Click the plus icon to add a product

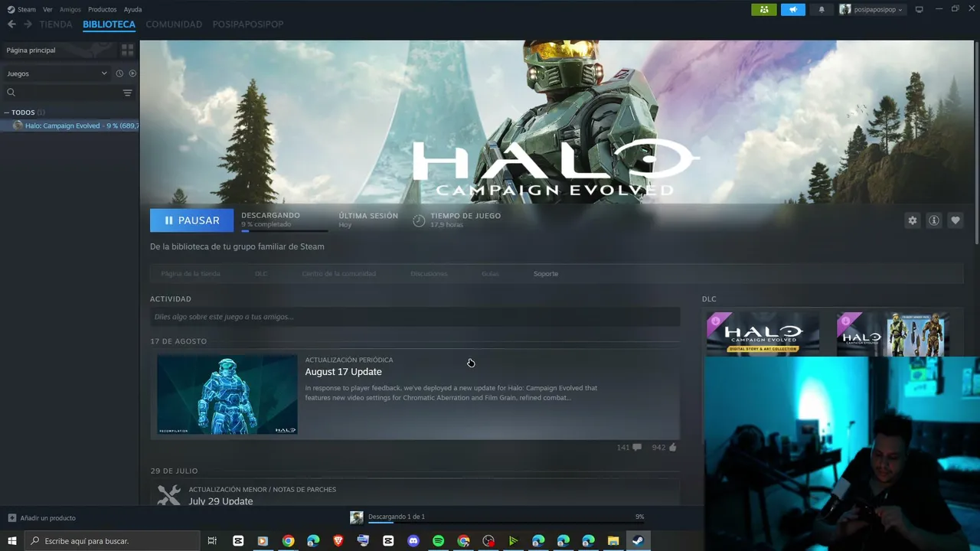11,518
